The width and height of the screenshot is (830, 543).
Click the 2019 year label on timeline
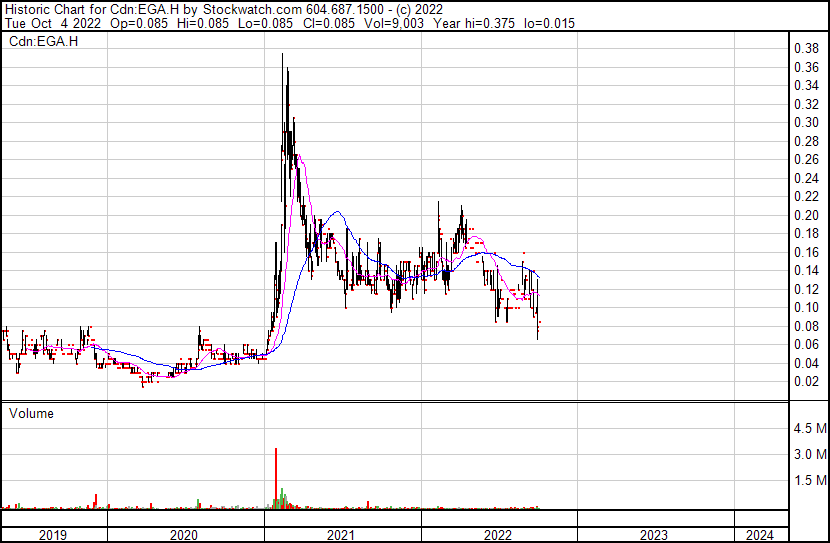click(x=52, y=535)
